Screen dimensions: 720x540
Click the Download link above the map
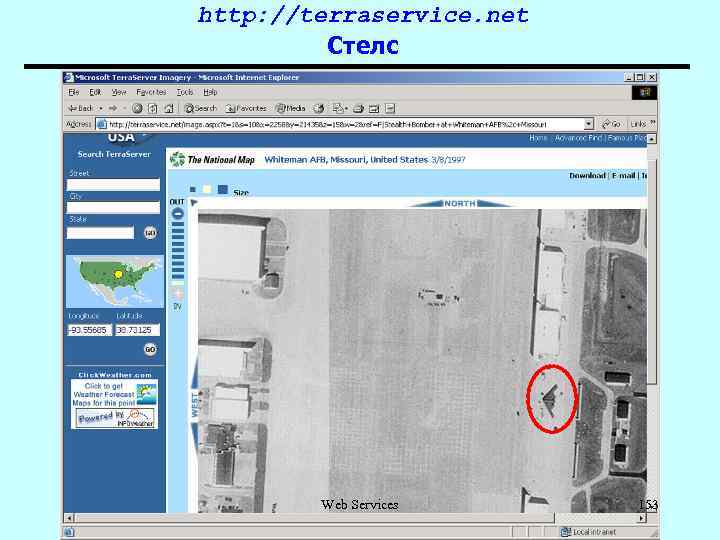[x=587, y=175]
